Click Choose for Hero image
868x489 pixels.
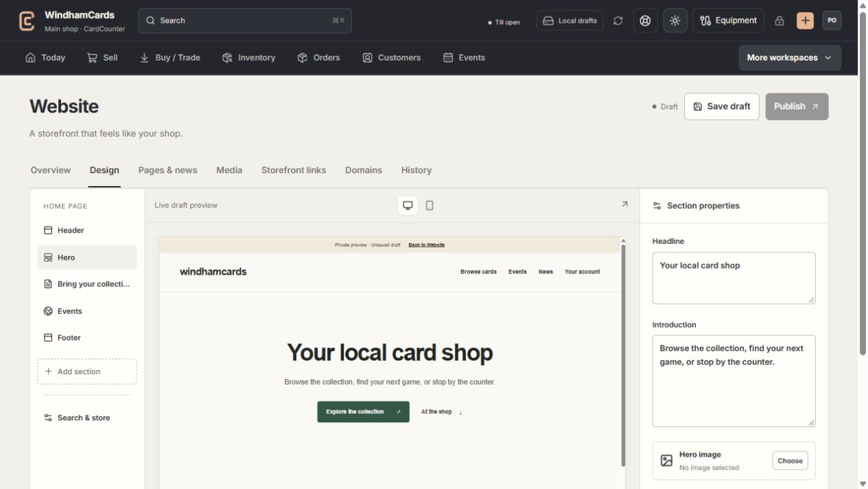point(790,461)
